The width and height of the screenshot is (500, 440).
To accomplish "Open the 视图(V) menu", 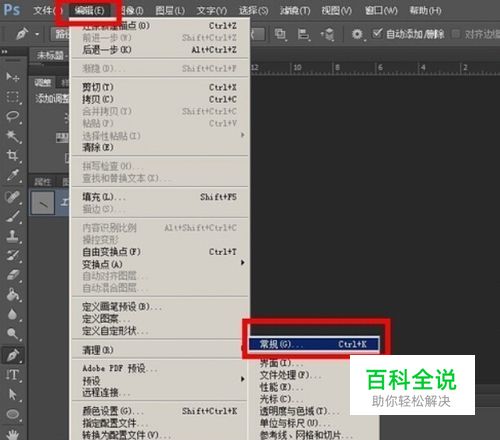I will (337, 11).
